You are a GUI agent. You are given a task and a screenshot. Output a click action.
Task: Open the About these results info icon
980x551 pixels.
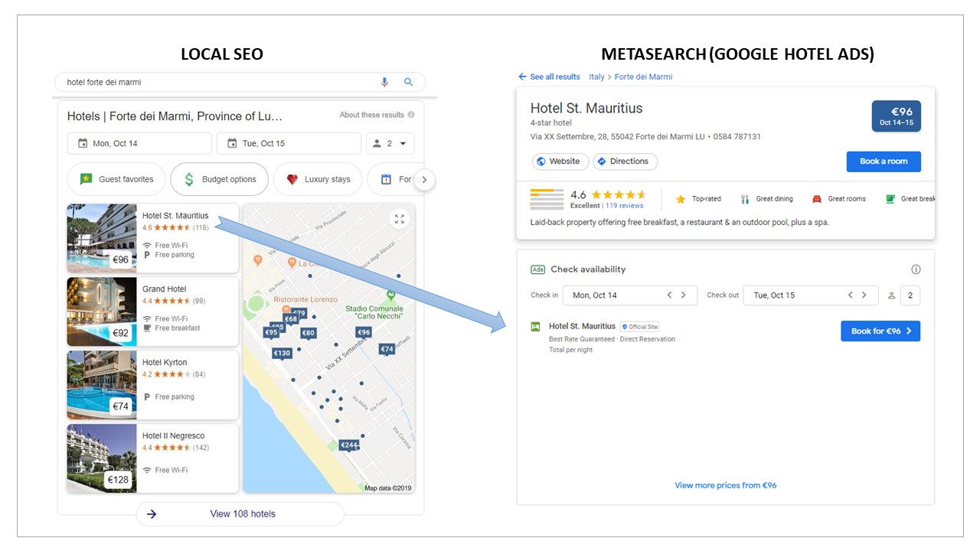coord(411,115)
